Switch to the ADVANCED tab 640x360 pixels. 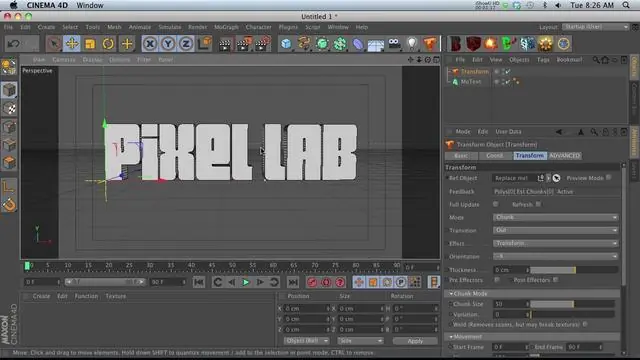pos(564,156)
